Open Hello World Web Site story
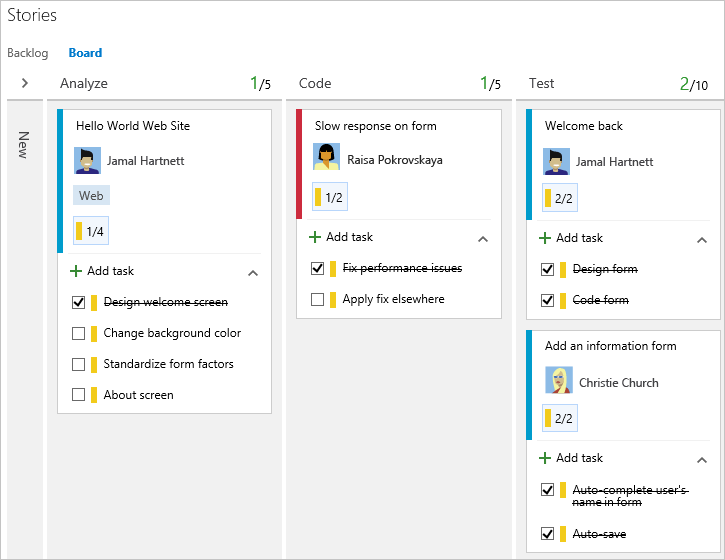725x560 pixels. coord(133,126)
